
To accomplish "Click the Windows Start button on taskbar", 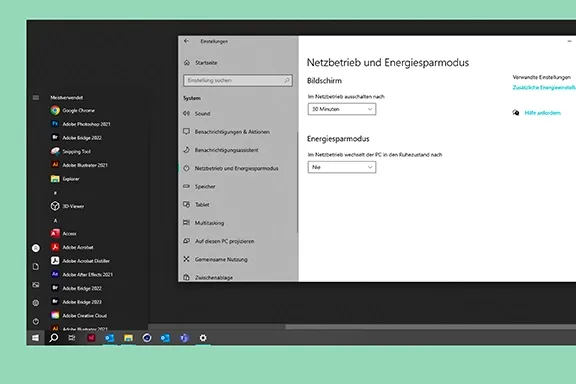I will click(35, 338).
